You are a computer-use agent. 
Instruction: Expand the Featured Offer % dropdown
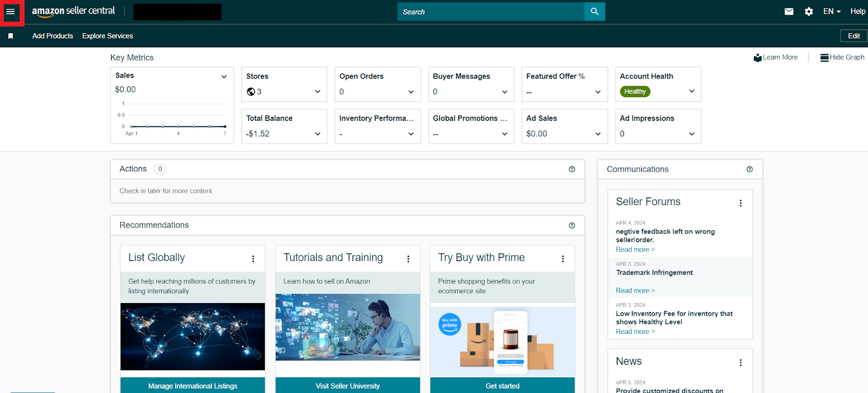coord(598,92)
